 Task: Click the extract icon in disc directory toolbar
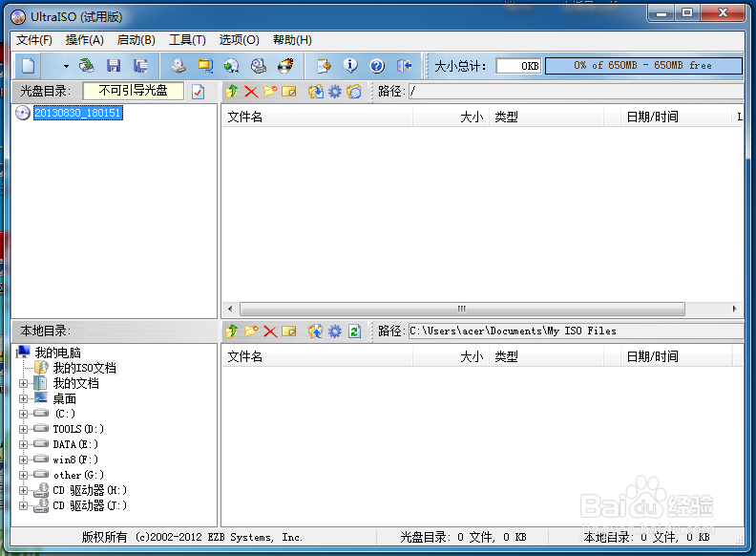point(316,91)
